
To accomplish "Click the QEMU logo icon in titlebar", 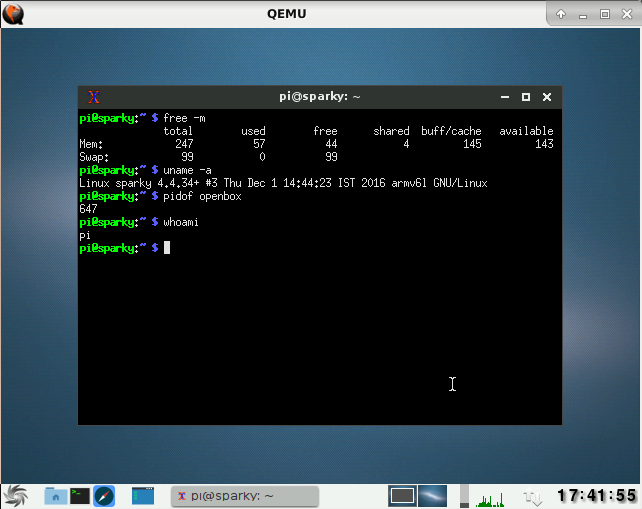I will (x=13, y=14).
